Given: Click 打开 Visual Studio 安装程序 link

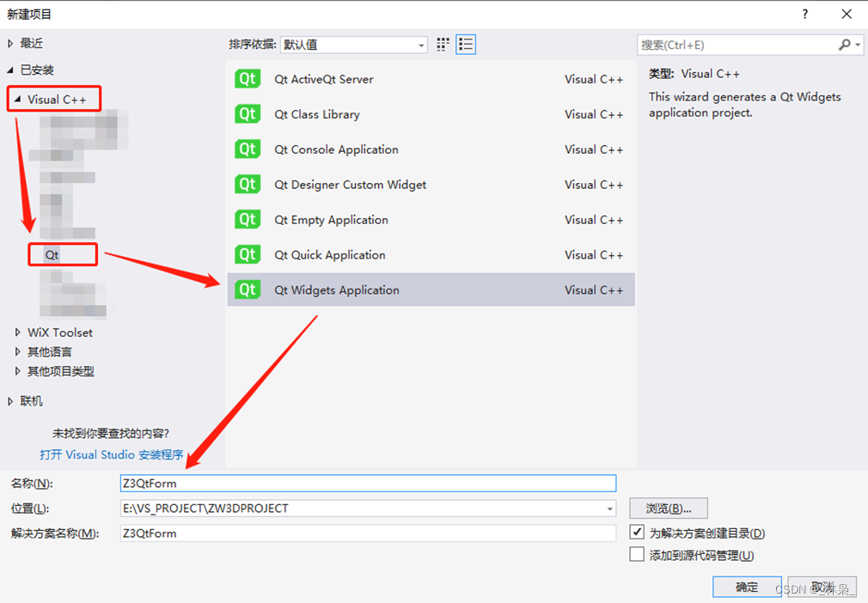Looking at the screenshot, I should pos(111,454).
